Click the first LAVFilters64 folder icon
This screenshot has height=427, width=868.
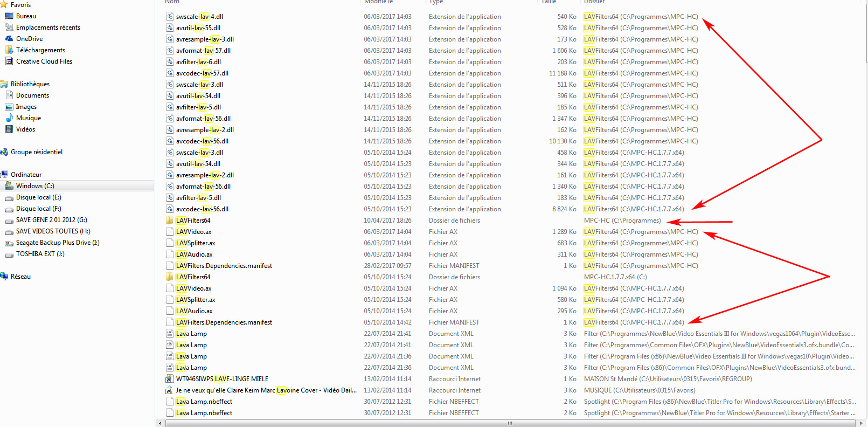170,221
